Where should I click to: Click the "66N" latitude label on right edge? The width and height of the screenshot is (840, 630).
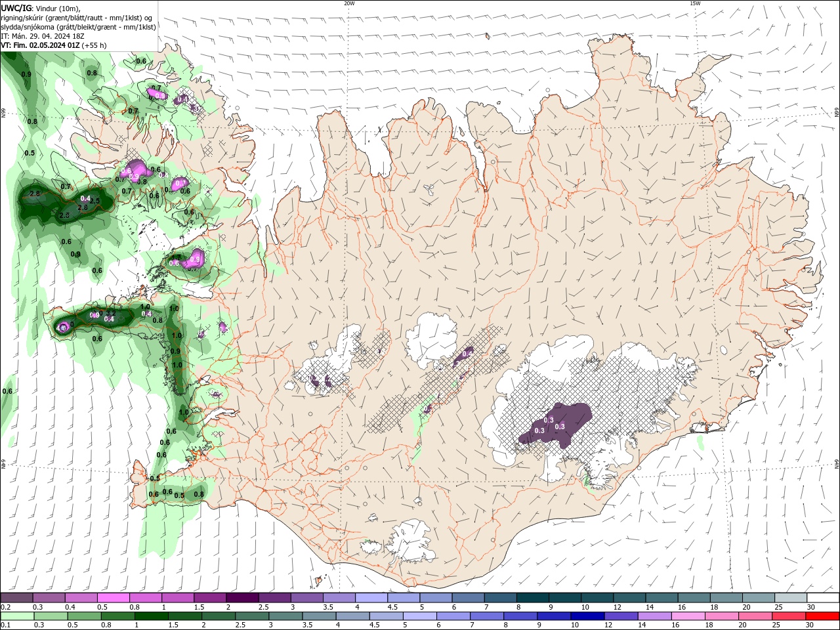point(837,113)
